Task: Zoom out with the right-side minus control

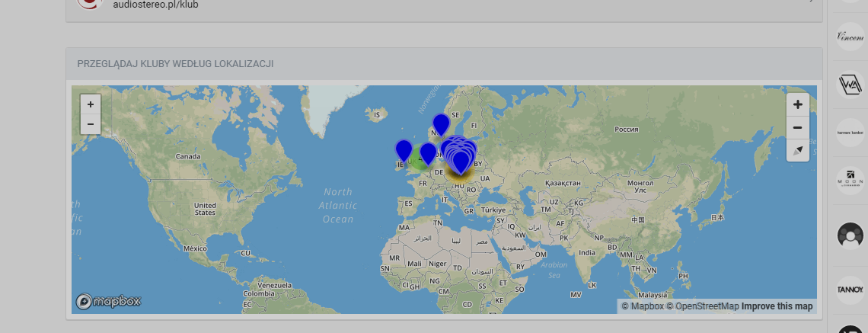Action: (x=797, y=127)
